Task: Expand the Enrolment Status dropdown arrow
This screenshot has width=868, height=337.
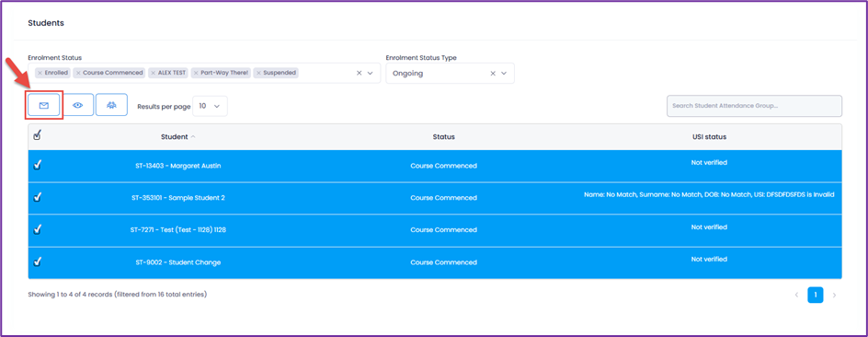Action: pos(371,73)
